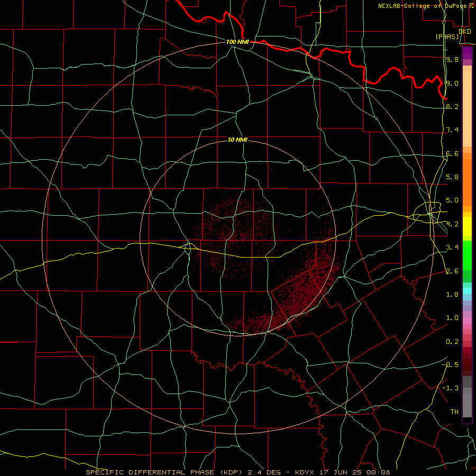Click the 100 NMI range ring label
The width and height of the screenshot is (476, 476).
[x=237, y=42]
